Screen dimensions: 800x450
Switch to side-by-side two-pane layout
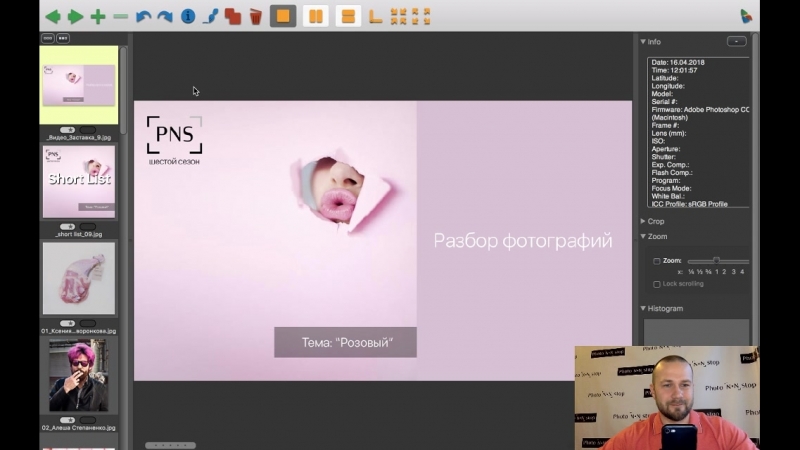315,16
